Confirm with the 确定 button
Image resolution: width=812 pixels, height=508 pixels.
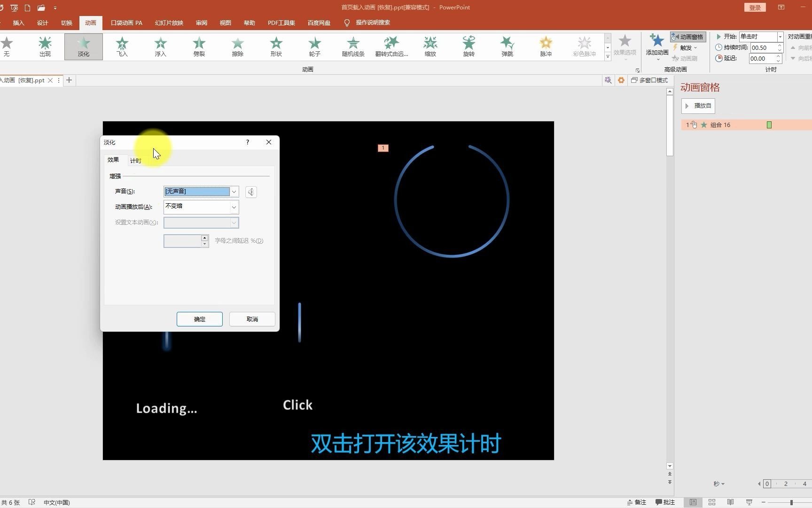pos(199,319)
